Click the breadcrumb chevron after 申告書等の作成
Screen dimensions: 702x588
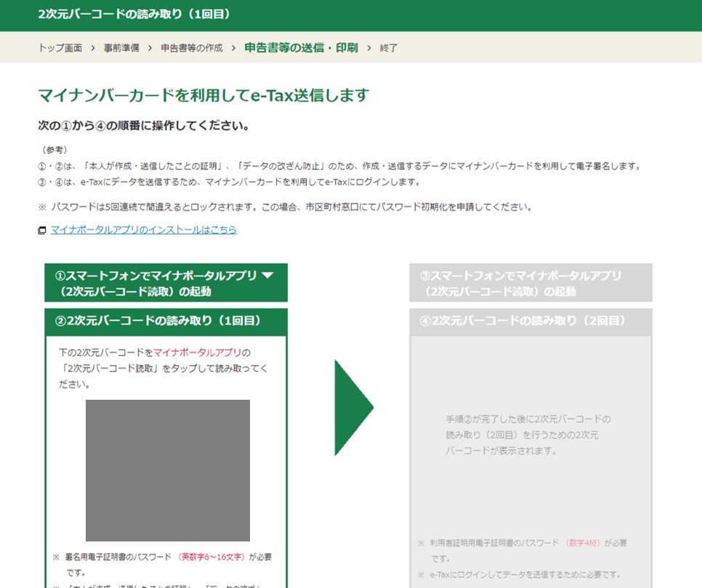point(234,48)
